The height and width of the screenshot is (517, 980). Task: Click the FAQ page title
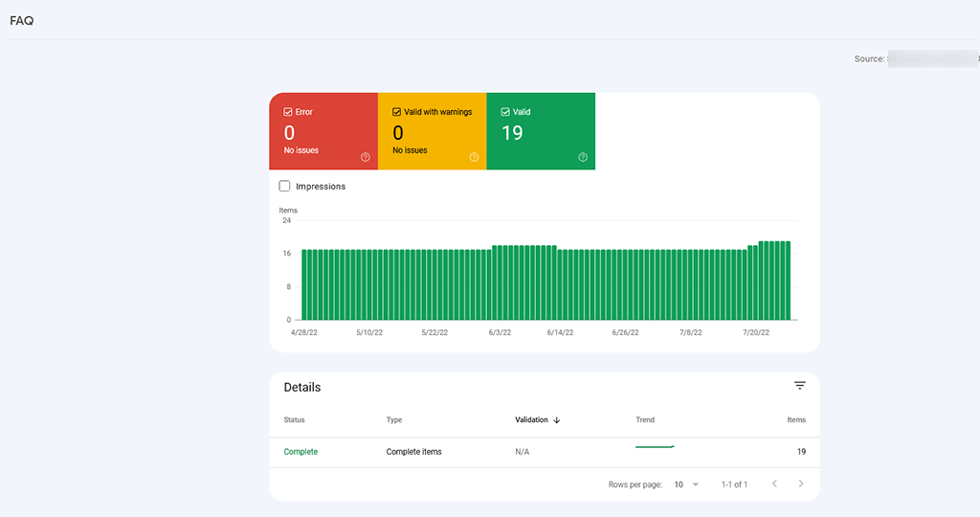click(22, 21)
